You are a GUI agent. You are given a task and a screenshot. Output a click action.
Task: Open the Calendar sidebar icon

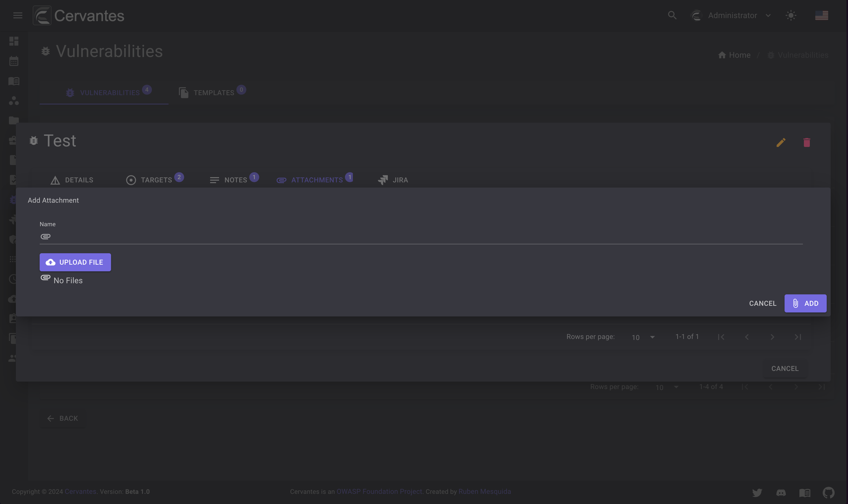[x=14, y=61]
